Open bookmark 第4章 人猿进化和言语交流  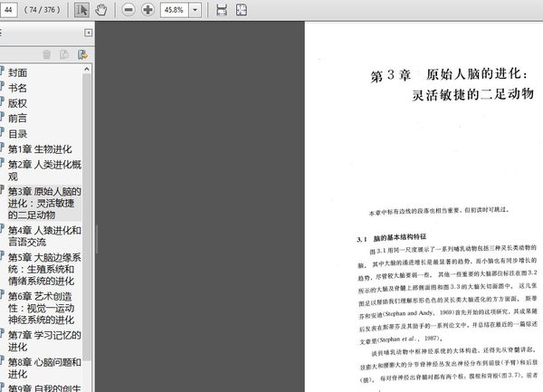(44, 236)
